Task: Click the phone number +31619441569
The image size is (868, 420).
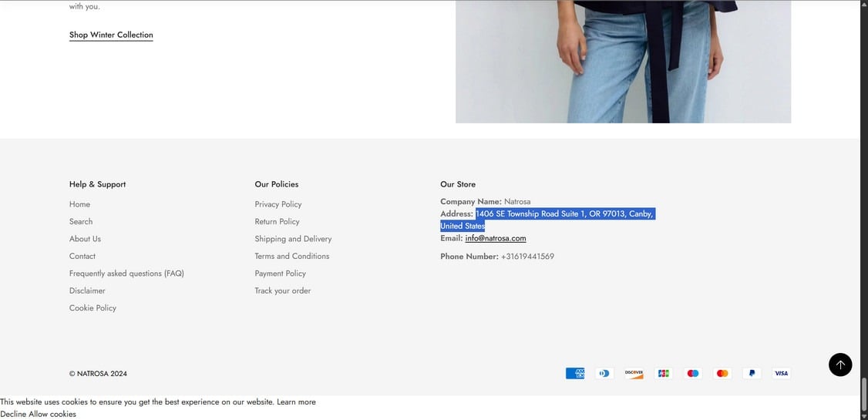Action: point(527,257)
